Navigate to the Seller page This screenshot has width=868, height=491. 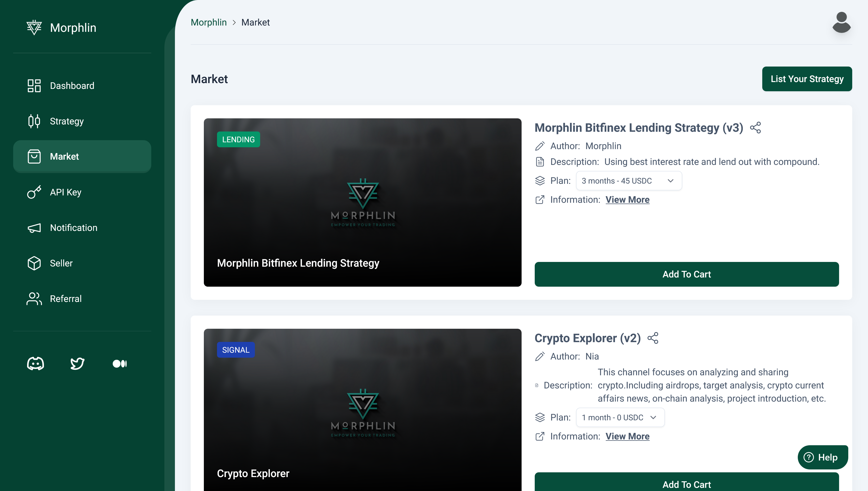(x=61, y=263)
